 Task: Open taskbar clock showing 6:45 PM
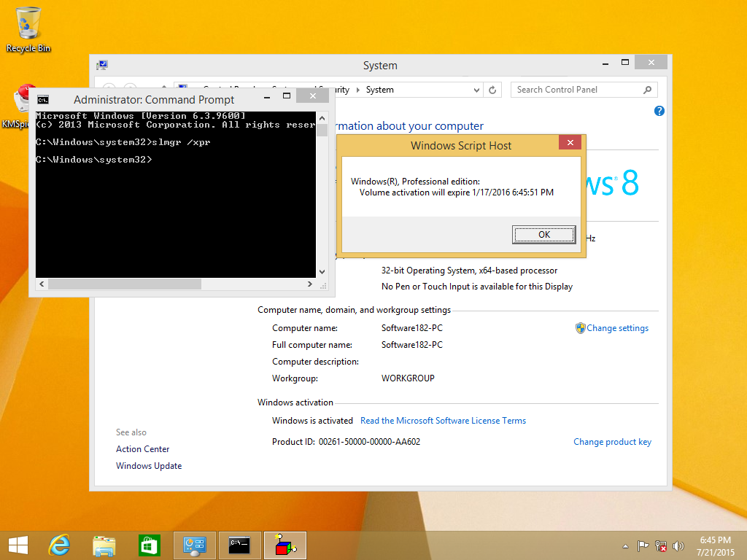pyautogui.click(x=715, y=546)
